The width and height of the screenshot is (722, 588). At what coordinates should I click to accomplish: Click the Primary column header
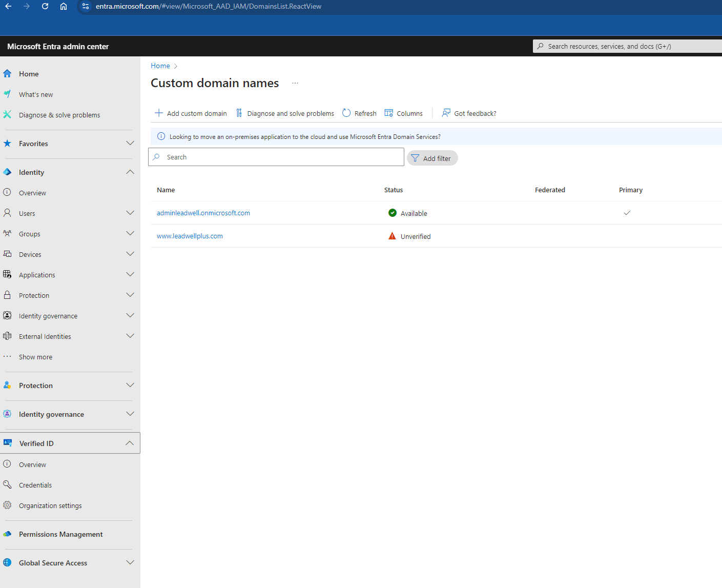click(x=630, y=190)
